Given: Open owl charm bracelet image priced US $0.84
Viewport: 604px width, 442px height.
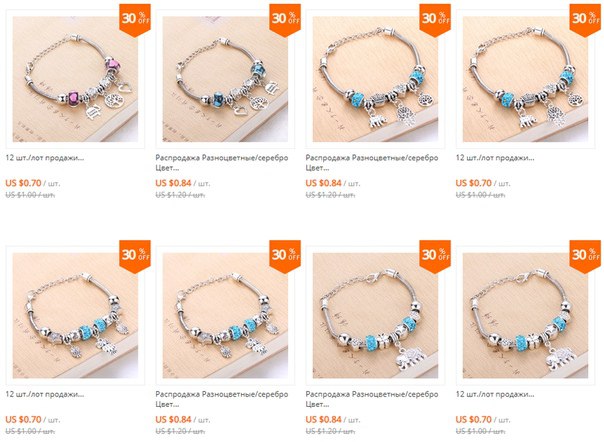Looking at the screenshot, I should tap(225, 316).
